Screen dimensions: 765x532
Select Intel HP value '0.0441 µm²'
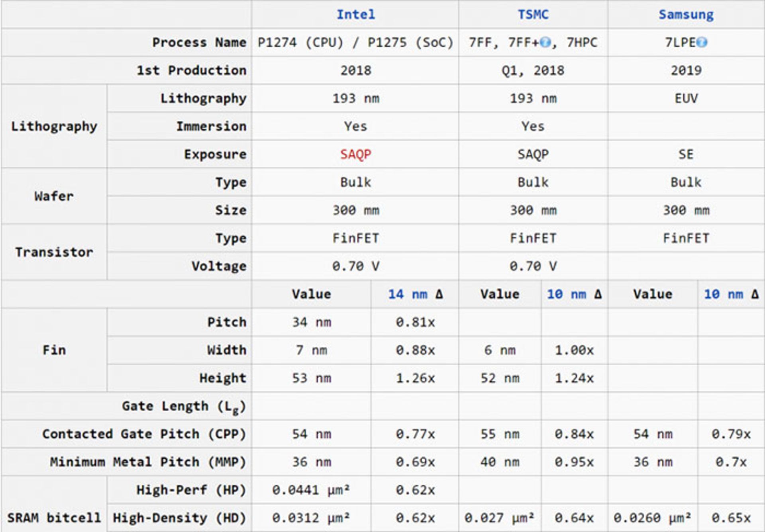coord(312,490)
